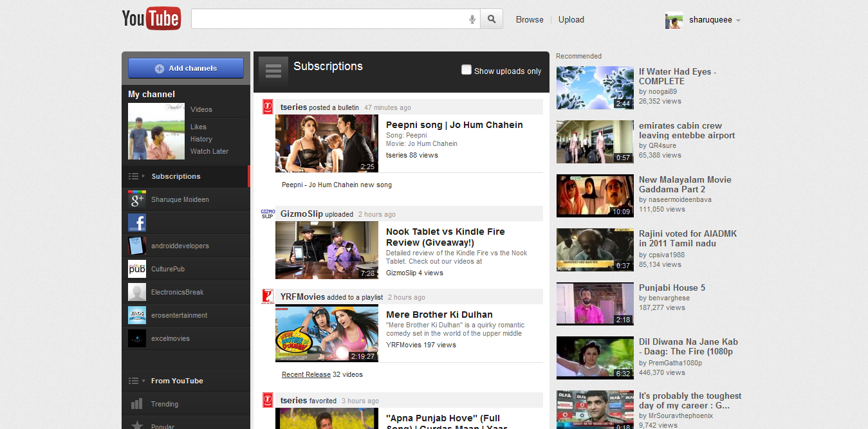Open the tseries name beside posted a bulletin
868x429 pixels.
[x=294, y=107]
